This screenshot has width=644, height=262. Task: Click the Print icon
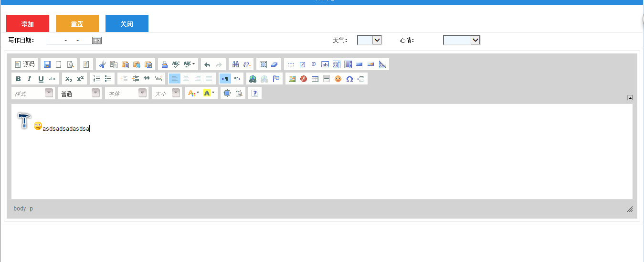click(164, 64)
